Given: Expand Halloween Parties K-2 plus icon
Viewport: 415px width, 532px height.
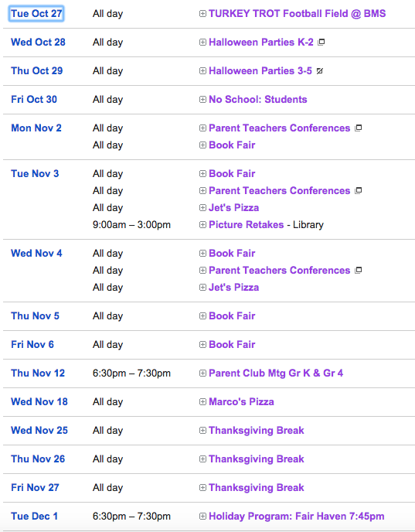Looking at the screenshot, I should point(202,42).
